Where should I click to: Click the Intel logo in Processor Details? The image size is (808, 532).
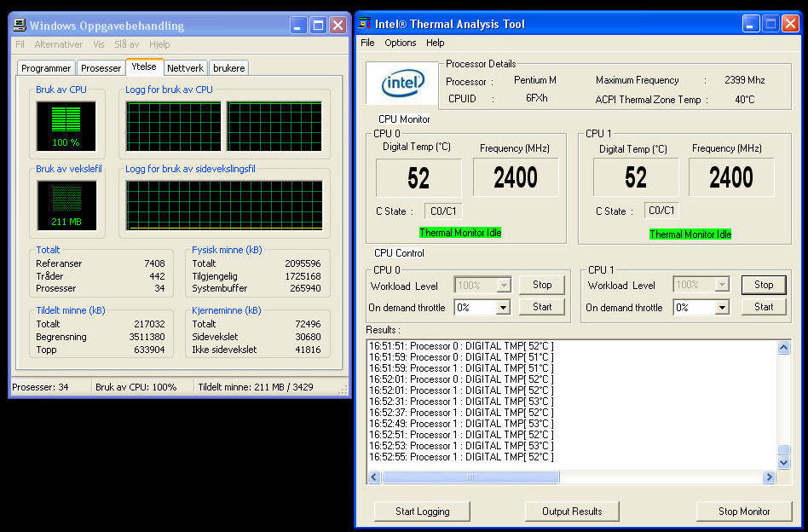tap(402, 83)
